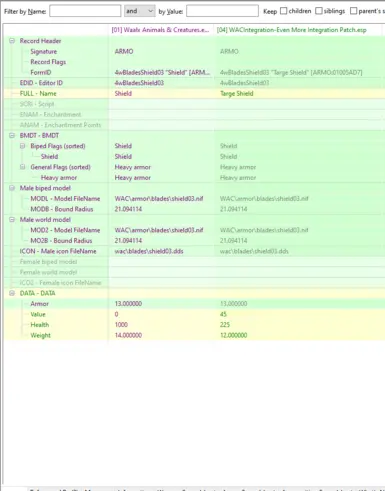Click the Filter by Name input field
This screenshot has height=491, width=385.
click(85, 11)
